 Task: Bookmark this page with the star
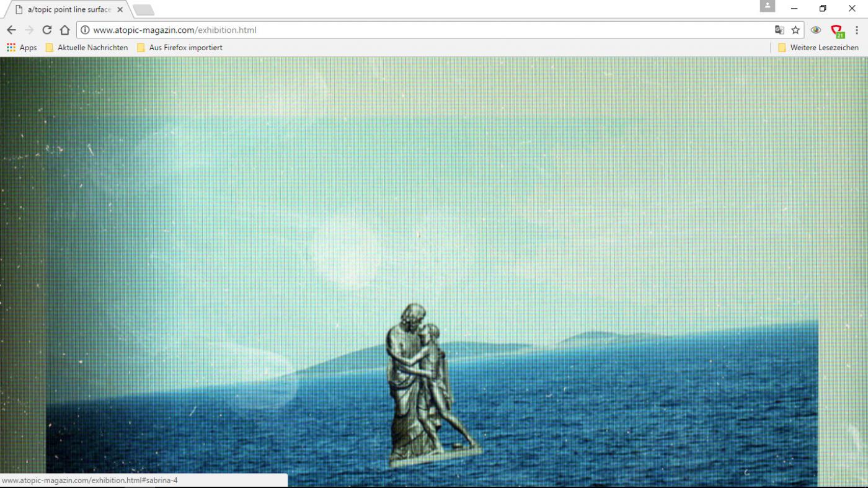pyautogui.click(x=795, y=30)
